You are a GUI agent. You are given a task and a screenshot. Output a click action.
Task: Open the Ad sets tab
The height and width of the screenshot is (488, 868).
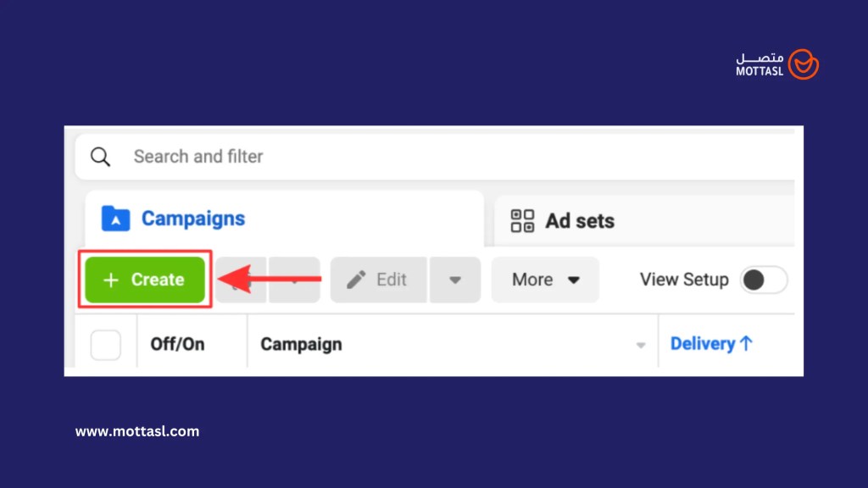pyautogui.click(x=580, y=221)
